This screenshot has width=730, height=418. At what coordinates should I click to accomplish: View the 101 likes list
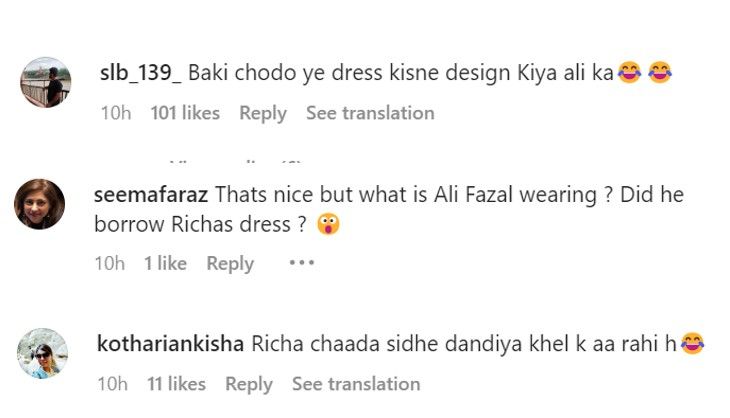coord(185,113)
